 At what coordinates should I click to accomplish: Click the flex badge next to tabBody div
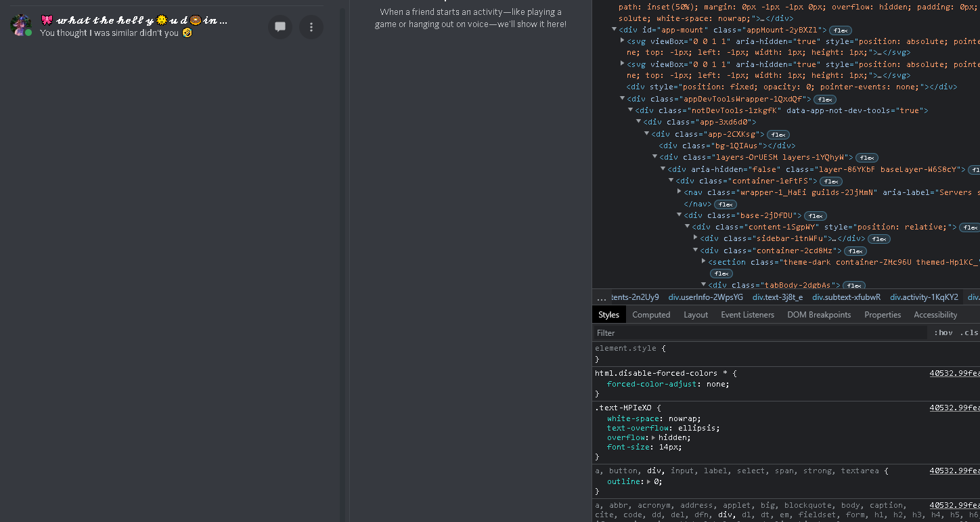854,286
